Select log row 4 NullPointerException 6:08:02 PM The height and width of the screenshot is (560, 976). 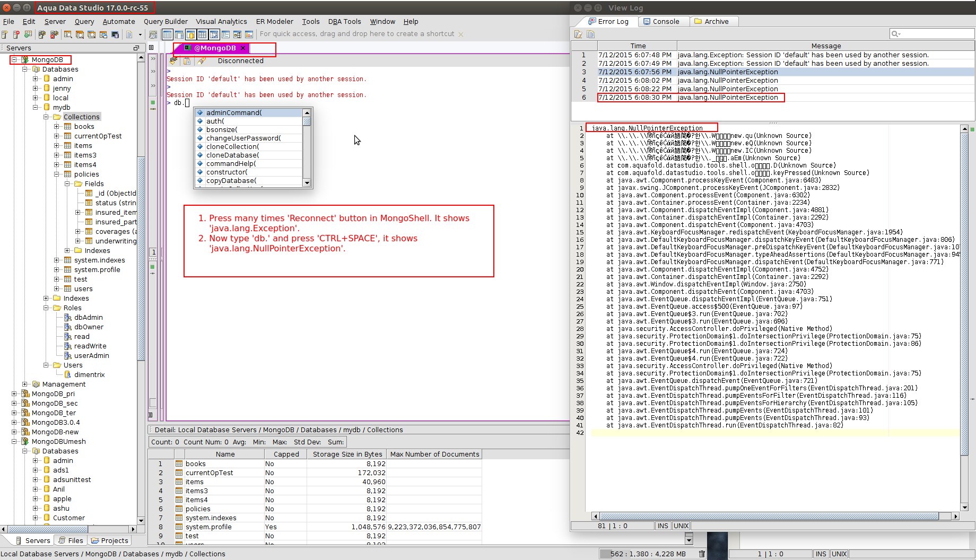click(x=773, y=80)
